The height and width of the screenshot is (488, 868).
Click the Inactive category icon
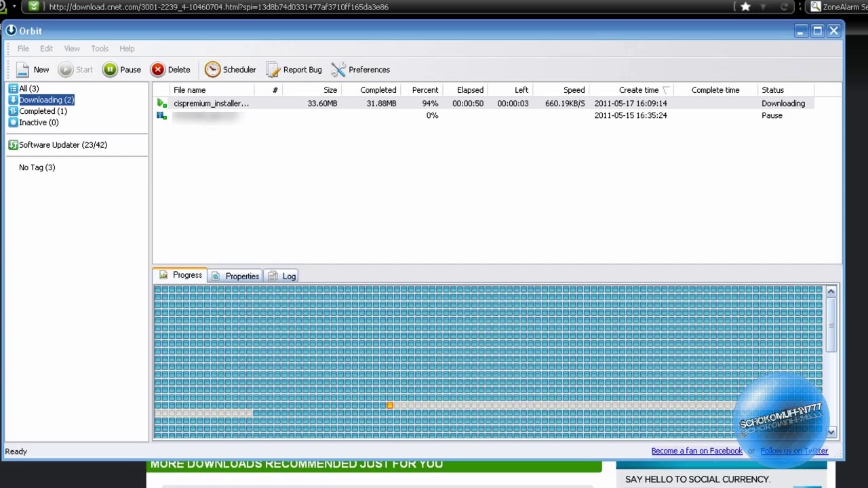[x=13, y=123]
